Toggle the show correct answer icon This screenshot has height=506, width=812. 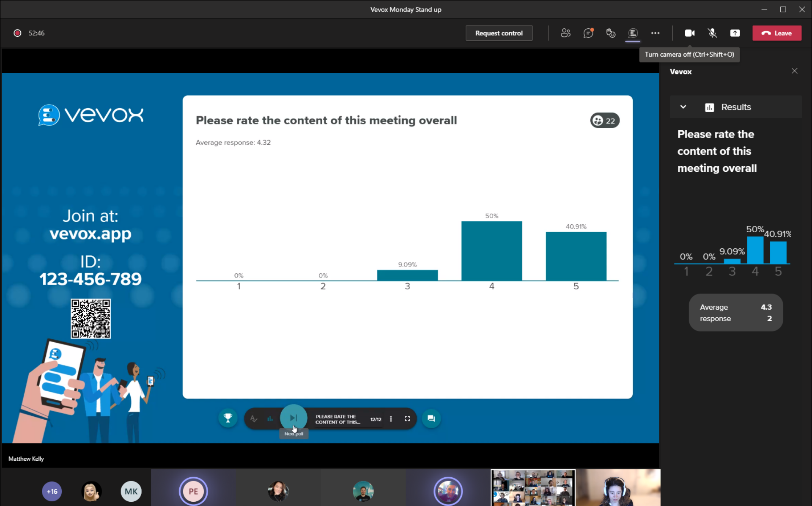click(x=254, y=419)
